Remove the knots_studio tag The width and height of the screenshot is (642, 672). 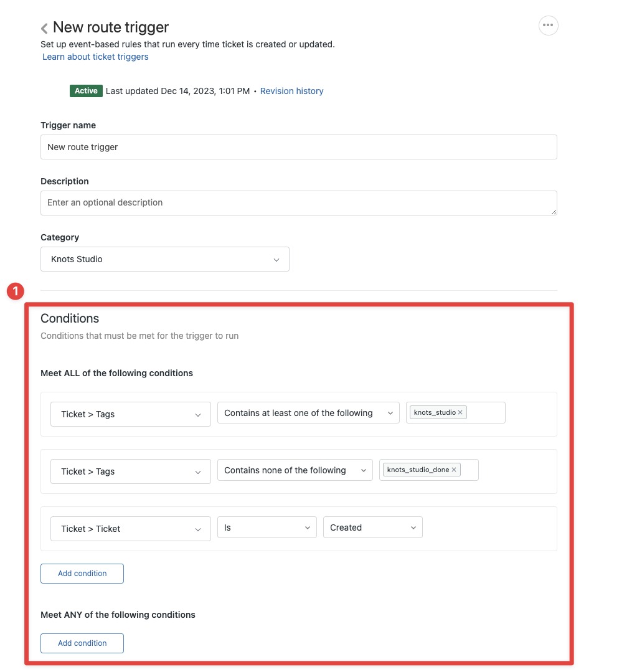coord(460,412)
